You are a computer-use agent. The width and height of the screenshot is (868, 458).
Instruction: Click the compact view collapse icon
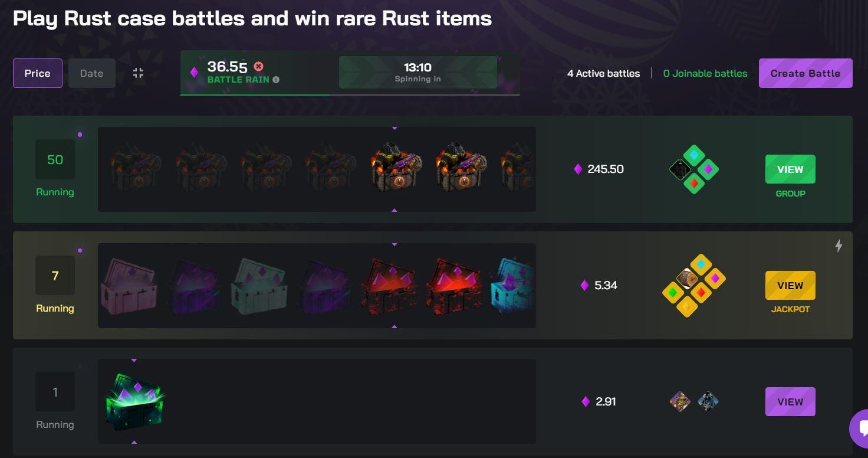[138, 73]
